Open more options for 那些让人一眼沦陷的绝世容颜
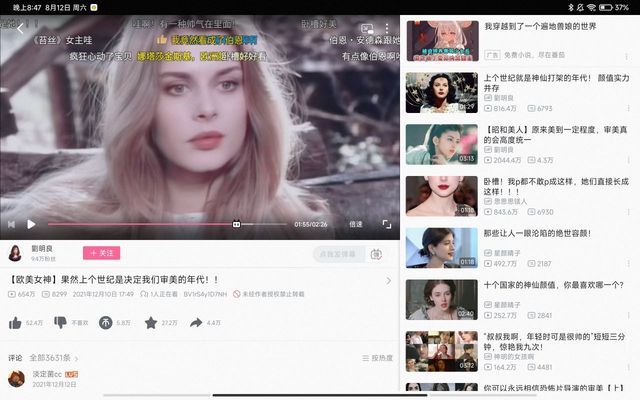Viewport: 640px width, 400px height. point(628,263)
